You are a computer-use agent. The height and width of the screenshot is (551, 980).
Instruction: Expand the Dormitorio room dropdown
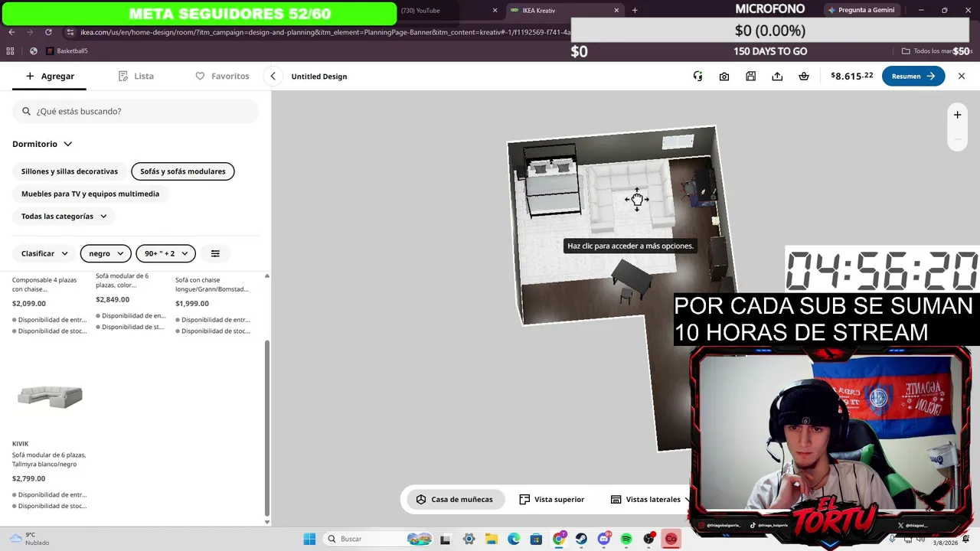click(42, 144)
